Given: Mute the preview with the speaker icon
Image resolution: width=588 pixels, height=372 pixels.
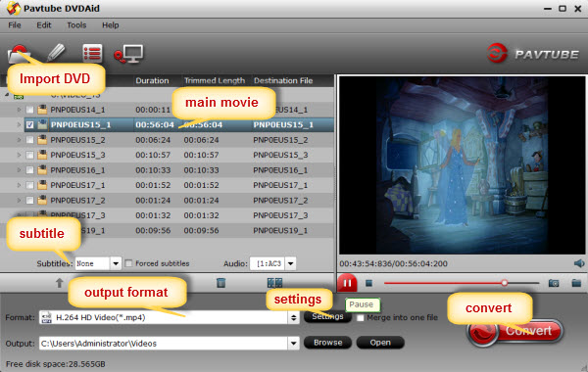Looking at the screenshot, I should click(579, 263).
